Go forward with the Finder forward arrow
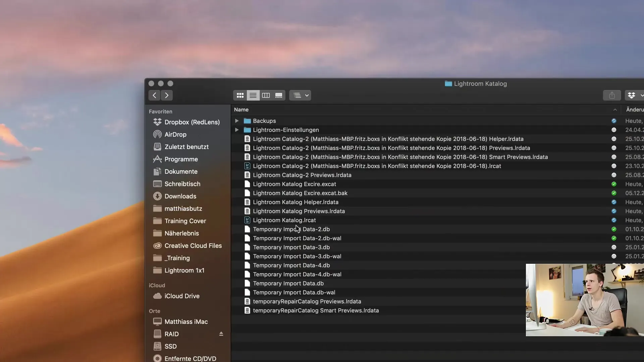The width and height of the screenshot is (644, 362). (x=167, y=96)
